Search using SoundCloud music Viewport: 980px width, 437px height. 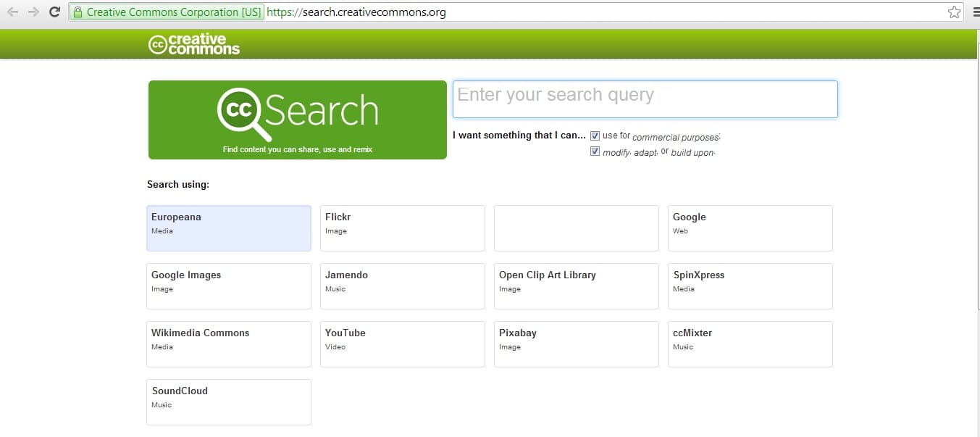click(x=229, y=402)
